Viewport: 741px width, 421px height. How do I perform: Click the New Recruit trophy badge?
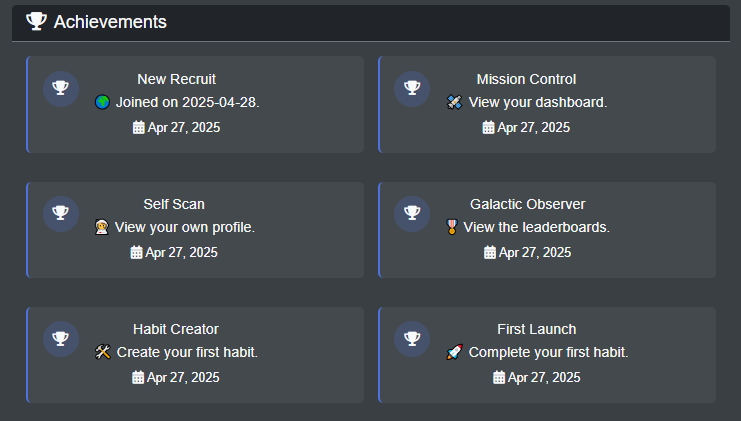pyautogui.click(x=61, y=88)
